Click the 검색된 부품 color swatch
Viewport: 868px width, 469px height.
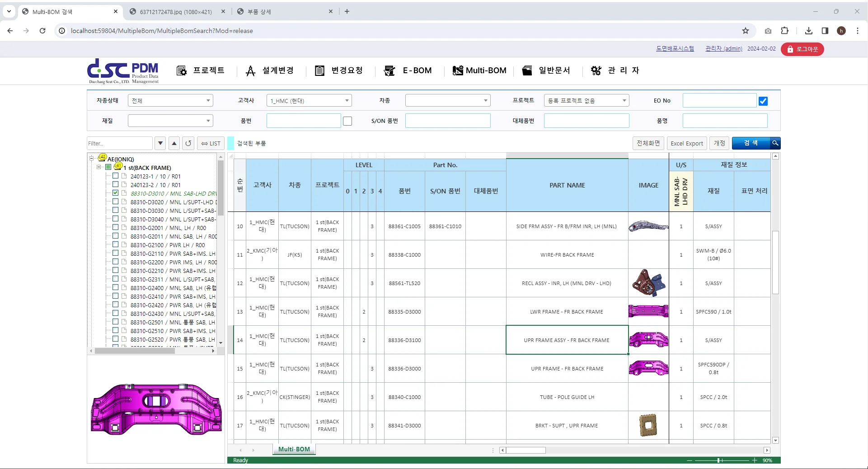(230, 143)
